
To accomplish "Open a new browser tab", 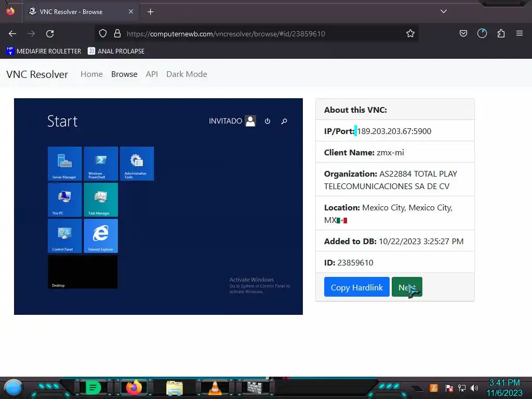I will point(150,12).
